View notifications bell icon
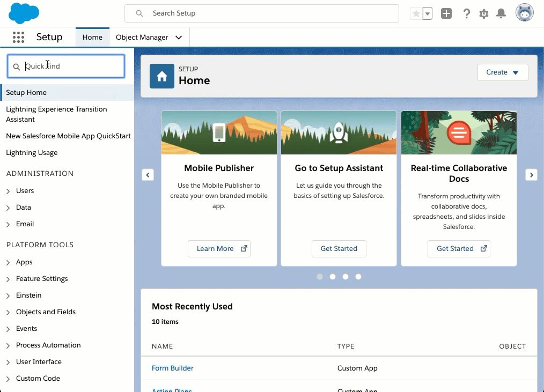This screenshot has width=544, height=392. (x=501, y=13)
